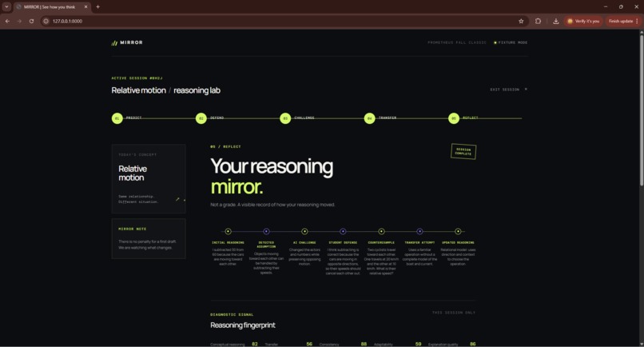
Task: Select step 01 Predict circle
Action: 117,118
